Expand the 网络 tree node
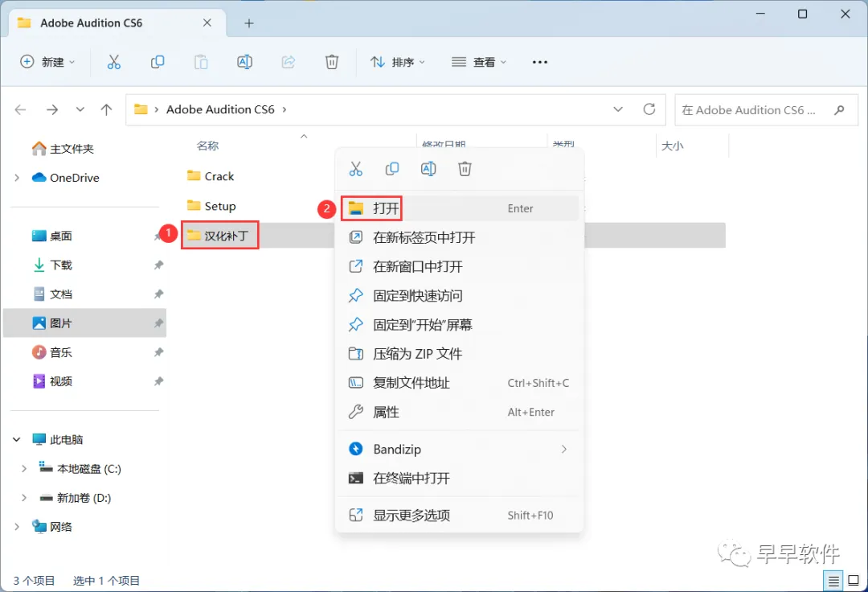The width and height of the screenshot is (868, 592). tap(17, 527)
